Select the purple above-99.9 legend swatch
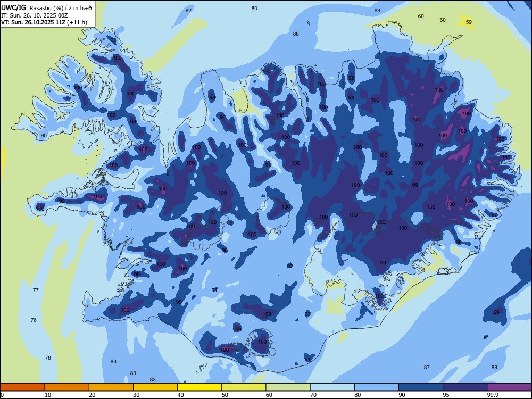The height and width of the screenshot is (399, 532). (x=509, y=387)
